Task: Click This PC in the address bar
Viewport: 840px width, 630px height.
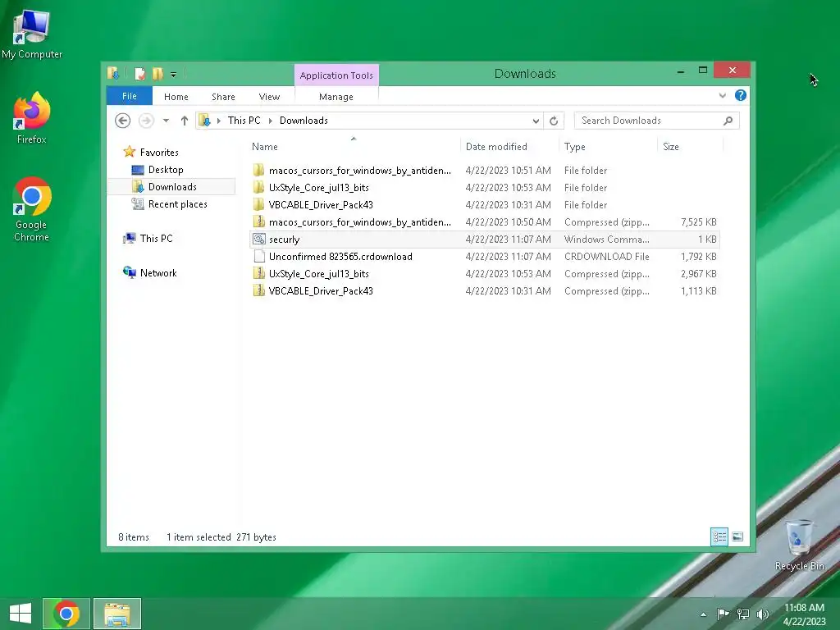Action: pos(244,121)
